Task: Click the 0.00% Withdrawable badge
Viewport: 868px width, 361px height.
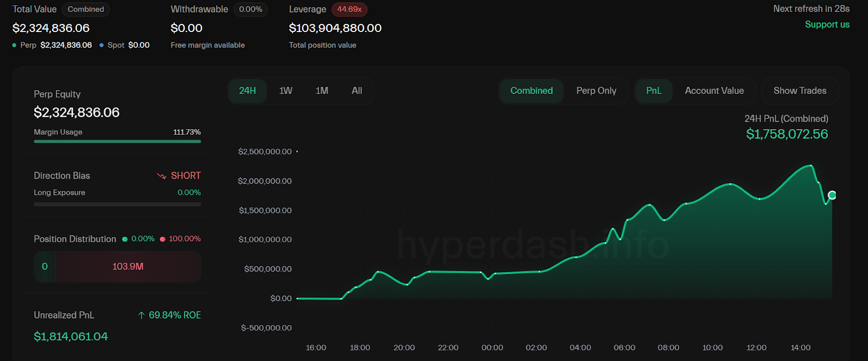Action: 250,10
